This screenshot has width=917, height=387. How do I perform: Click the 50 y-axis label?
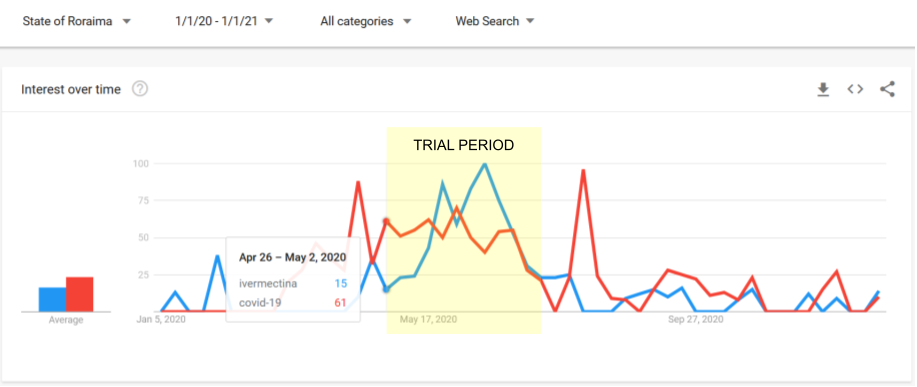pos(144,237)
